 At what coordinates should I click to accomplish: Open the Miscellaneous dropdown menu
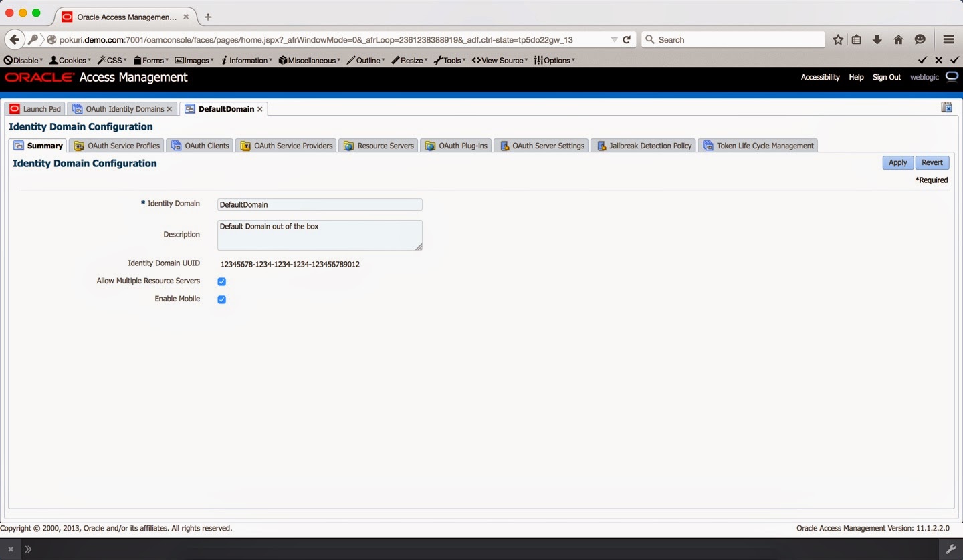310,60
